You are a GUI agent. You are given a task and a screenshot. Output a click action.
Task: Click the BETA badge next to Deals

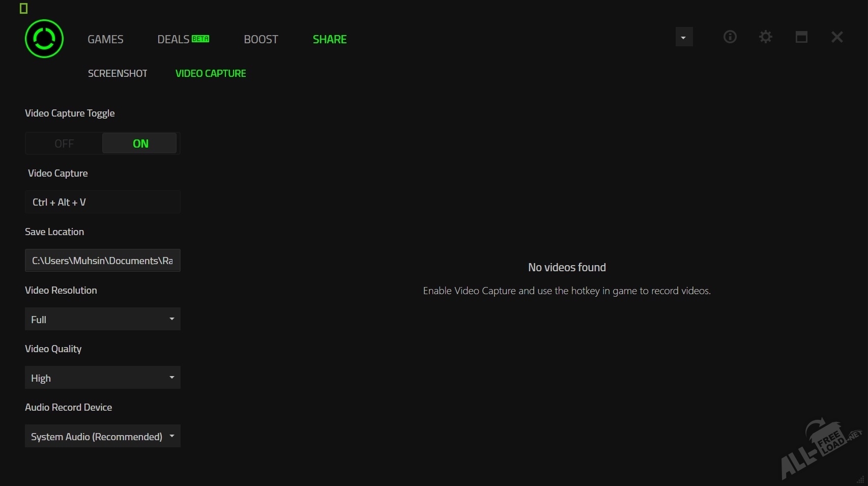pos(200,39)
